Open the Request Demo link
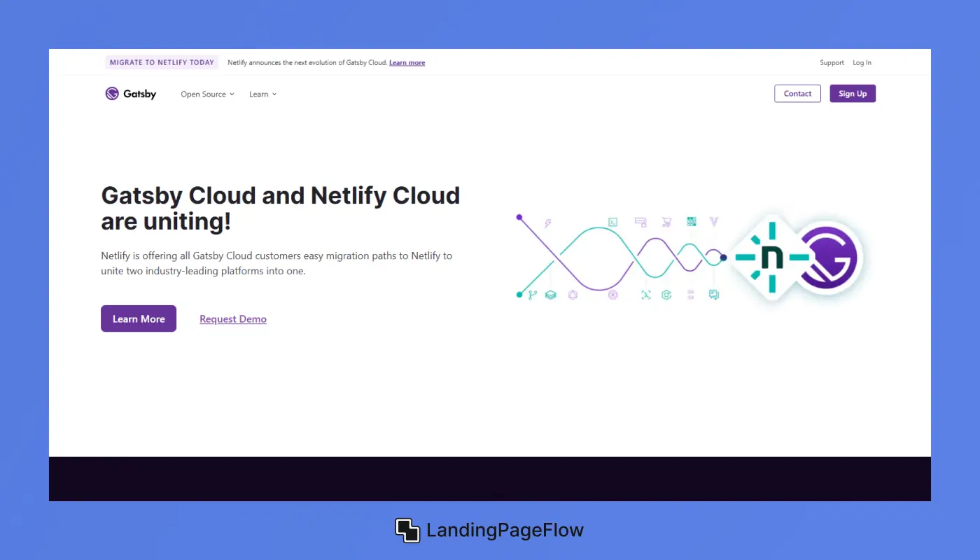This screenshot has width=980, height=560. pyautogui.click(x=233, y=319)
